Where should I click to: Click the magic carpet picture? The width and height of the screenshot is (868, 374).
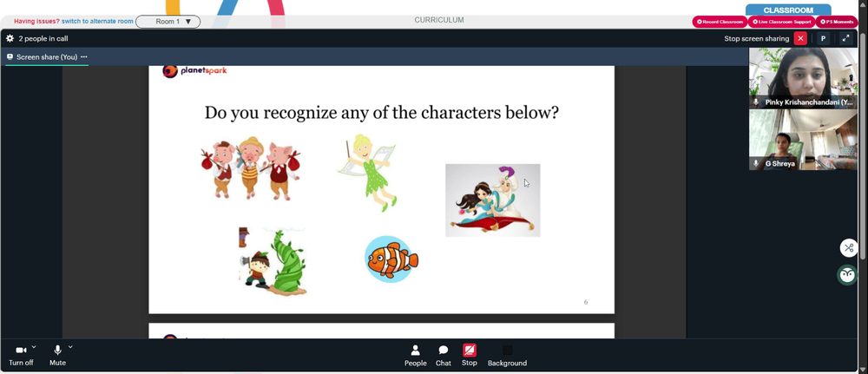(x=493, y=200)
